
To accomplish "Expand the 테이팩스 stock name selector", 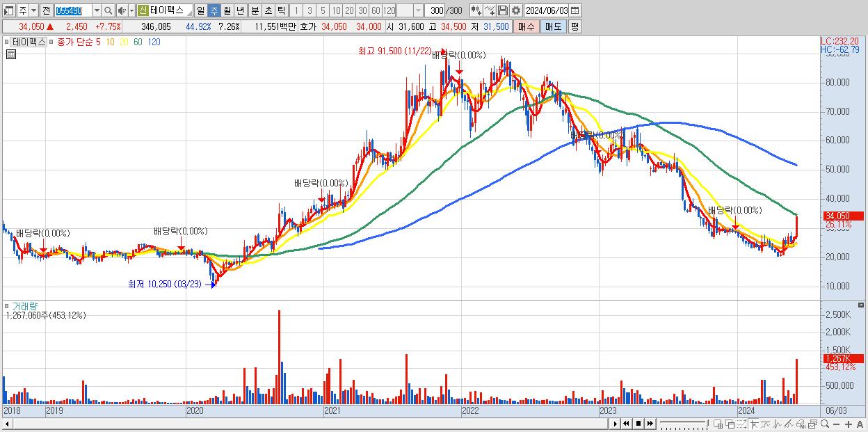I will tap(190, 14).
